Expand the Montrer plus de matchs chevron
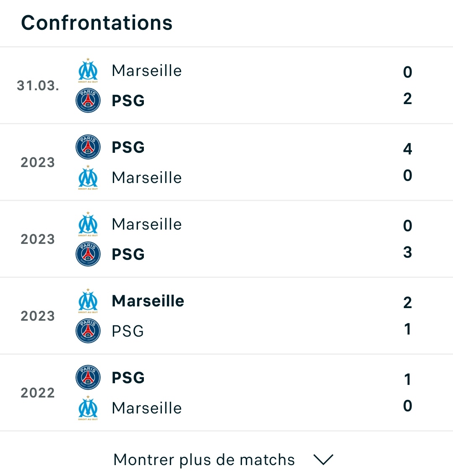 coord(323,460)
